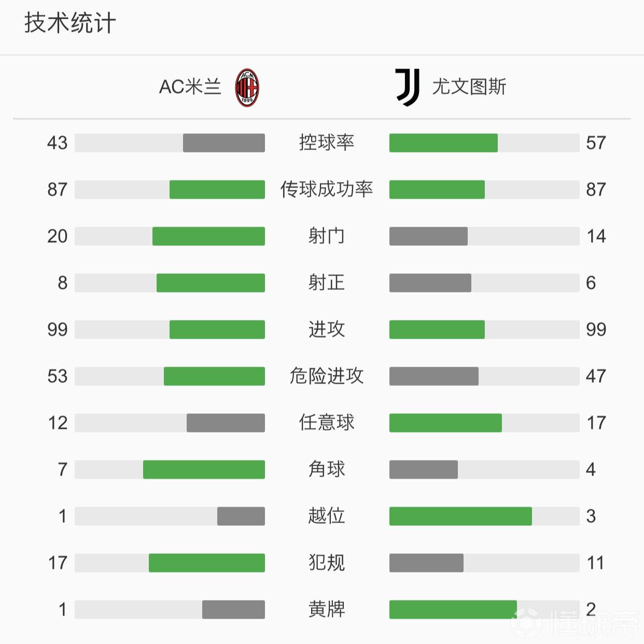
Task: Select the 传球成功率 stat label
Action: coord(327,189)
